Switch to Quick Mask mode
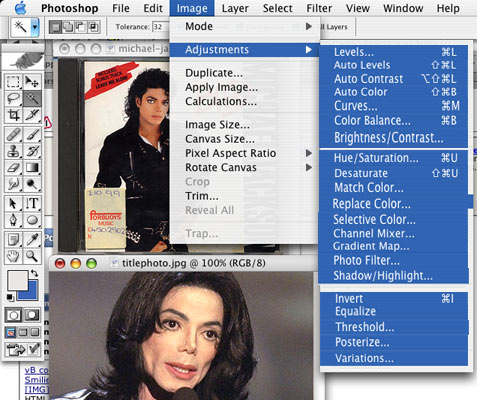 click(x=32, y=315)
